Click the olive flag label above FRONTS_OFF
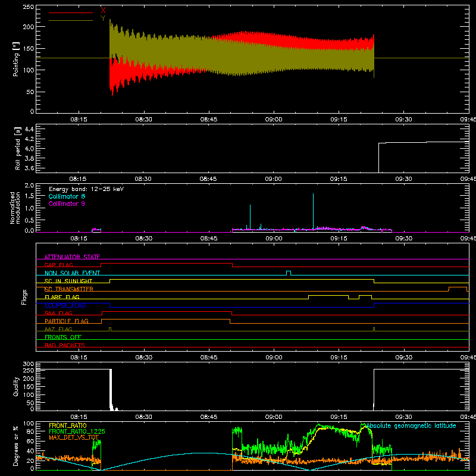 [x=58, y=329]
